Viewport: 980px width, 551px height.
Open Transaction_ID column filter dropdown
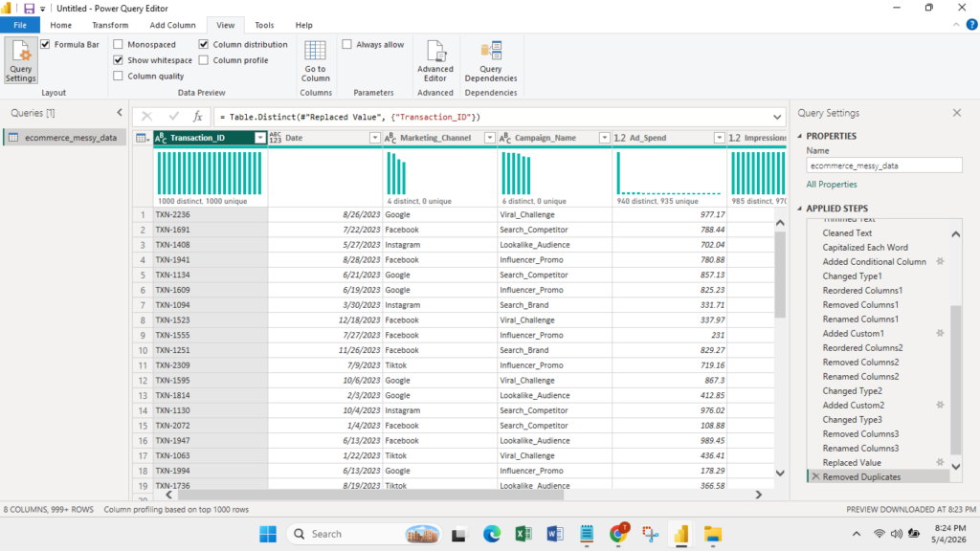click(260, 138)
